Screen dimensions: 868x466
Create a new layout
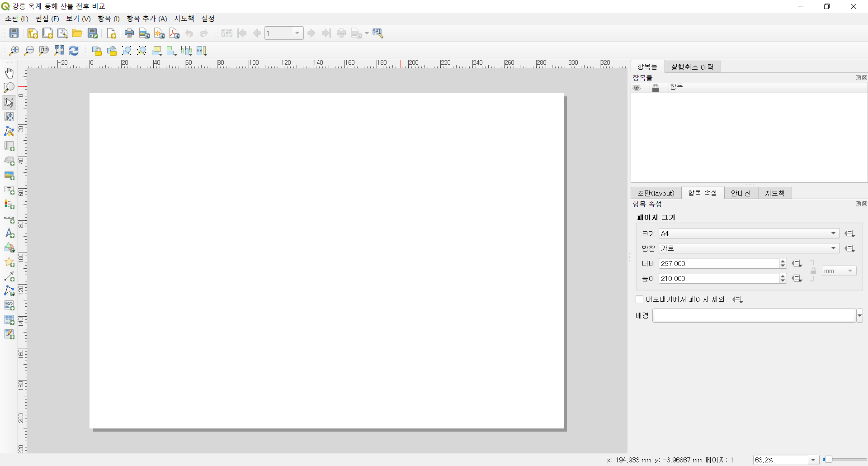pyautogui.click(x=33, y=33)
